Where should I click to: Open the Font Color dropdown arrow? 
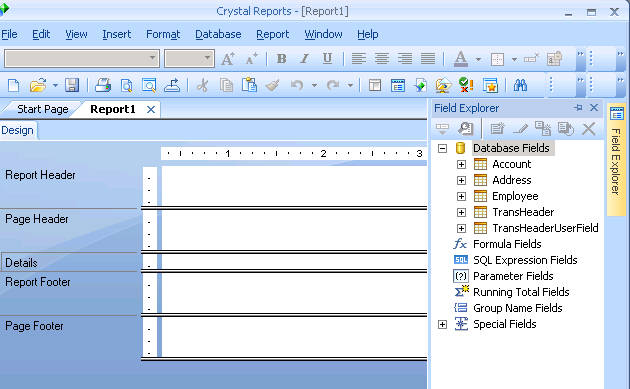pyautogui.click(x=478, y=59)
